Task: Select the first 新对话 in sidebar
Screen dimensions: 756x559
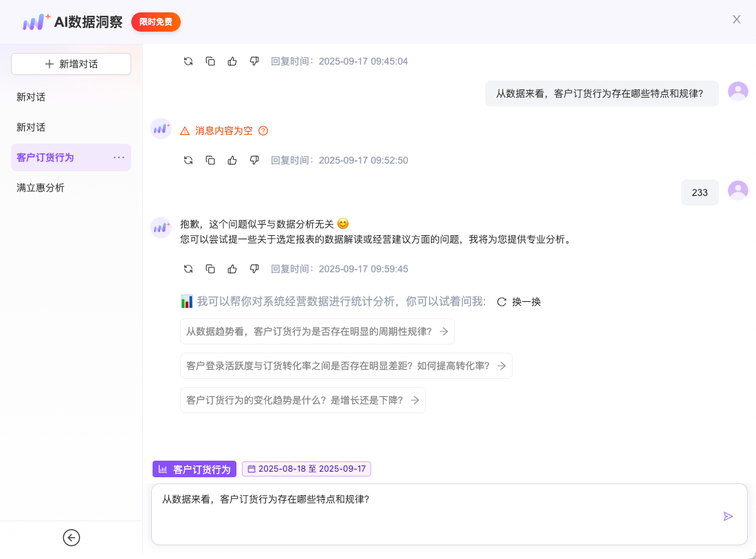Action: tap(31, 97)
